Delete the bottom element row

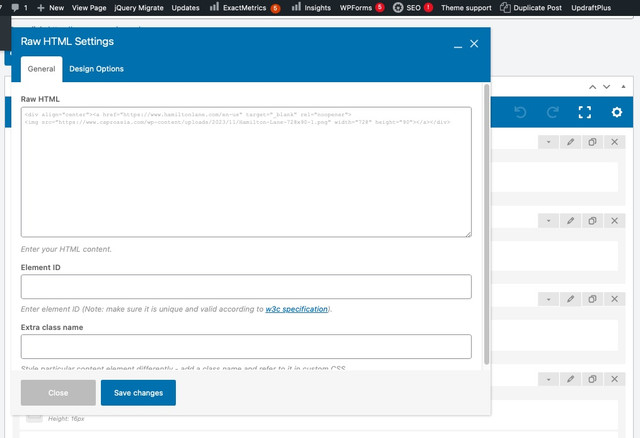point(614,379)
